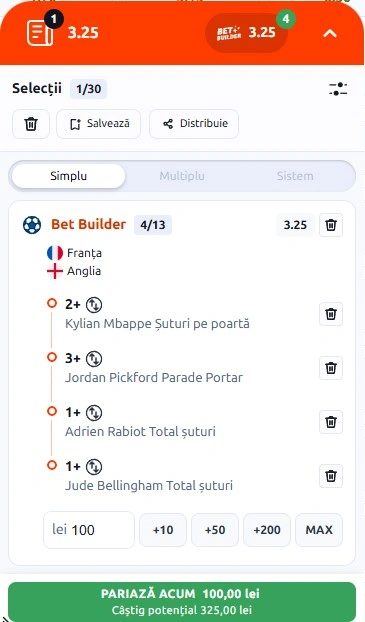
Task: Add +50 to the stake
Action: click(x=215, y=530)
